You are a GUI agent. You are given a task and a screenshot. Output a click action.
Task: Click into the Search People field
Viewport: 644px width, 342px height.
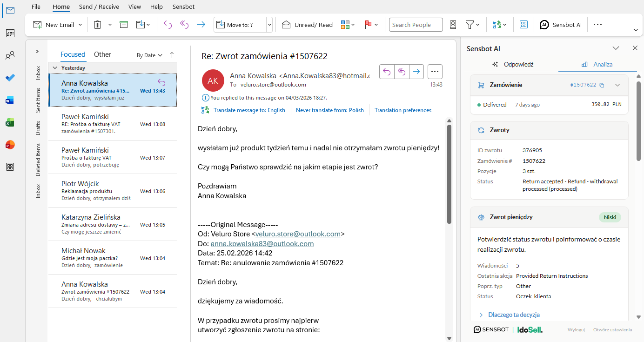[416, 25]
